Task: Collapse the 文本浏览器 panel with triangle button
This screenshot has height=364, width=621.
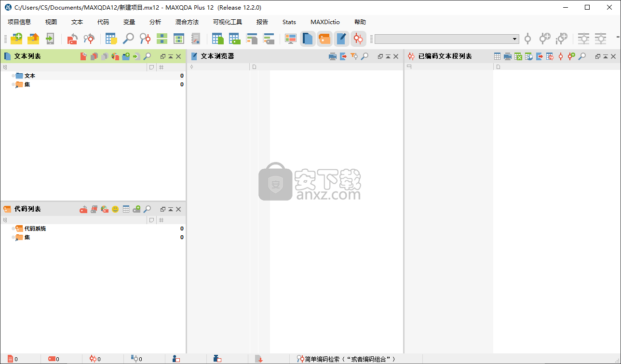Action: pos(388,56)
